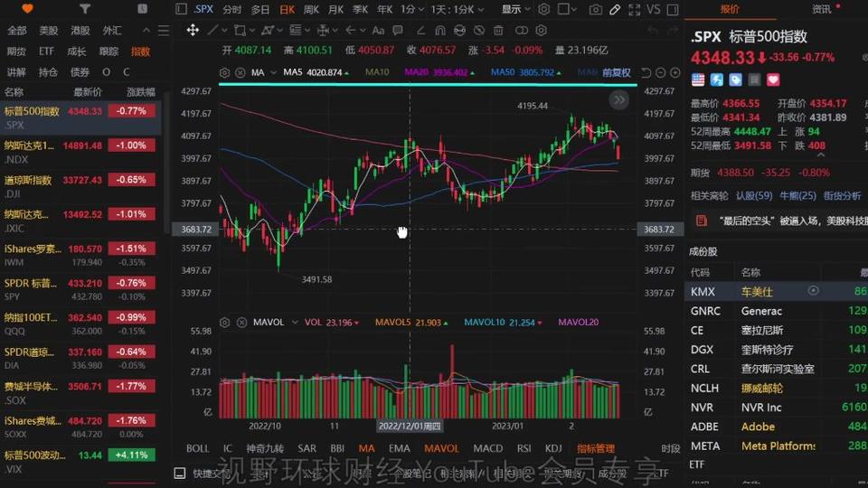Screen dimensions: 868x488
Task: Click the camera screenshot icon
Action: pos(595,9)
